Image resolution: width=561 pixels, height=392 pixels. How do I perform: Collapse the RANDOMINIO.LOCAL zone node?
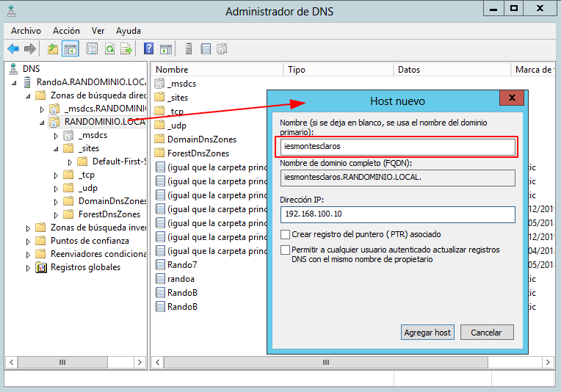tap(42, 123)
